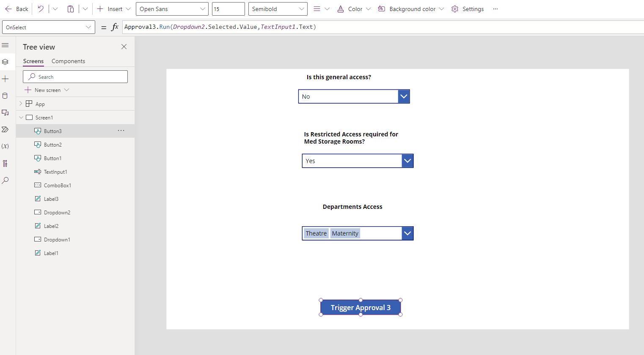Click the Tree view layers icon
The image size is (644, 355).
tap(5, 62)
